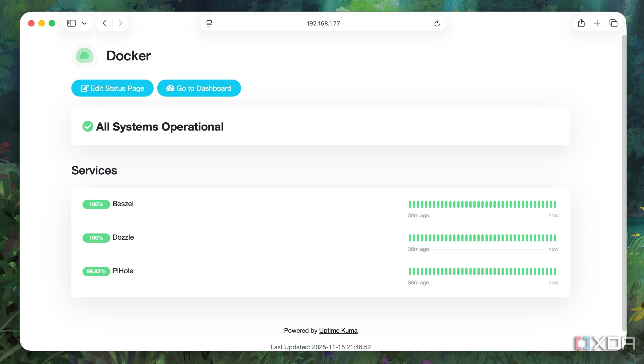Click the PiHole heartbeat bar
This screenshot has width=644, height=364.
482,271
